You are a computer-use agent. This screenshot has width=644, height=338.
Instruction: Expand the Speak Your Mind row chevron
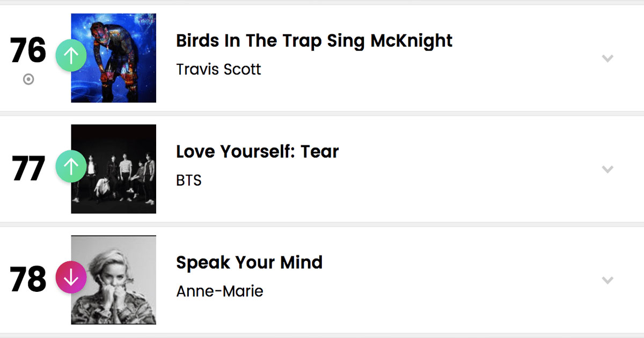click(x=608, y=280)
